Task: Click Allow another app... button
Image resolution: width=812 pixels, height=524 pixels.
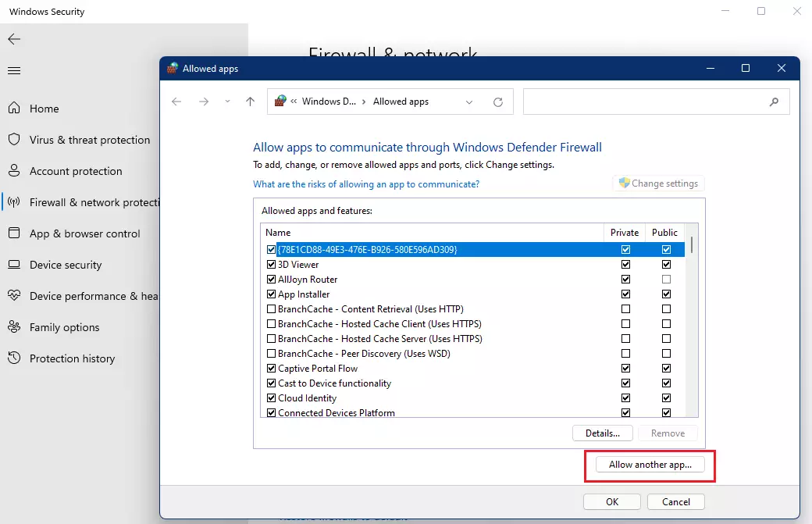Action: (650, 465)
